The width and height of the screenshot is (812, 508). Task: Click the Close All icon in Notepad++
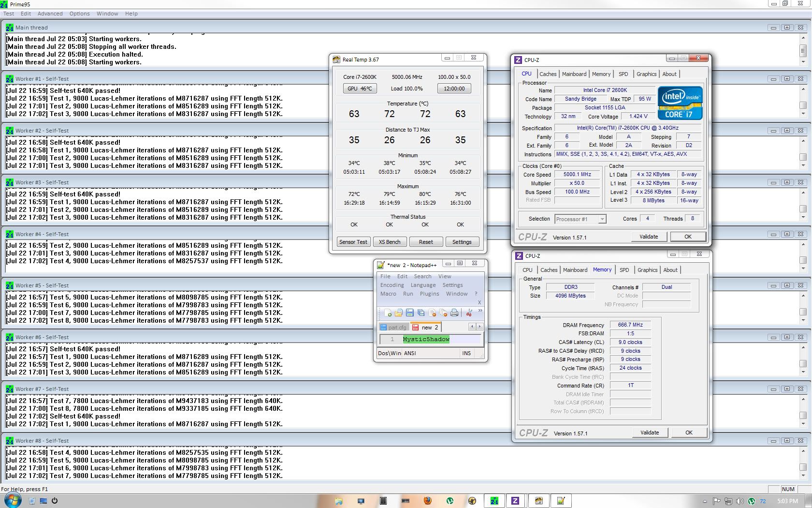443,313
